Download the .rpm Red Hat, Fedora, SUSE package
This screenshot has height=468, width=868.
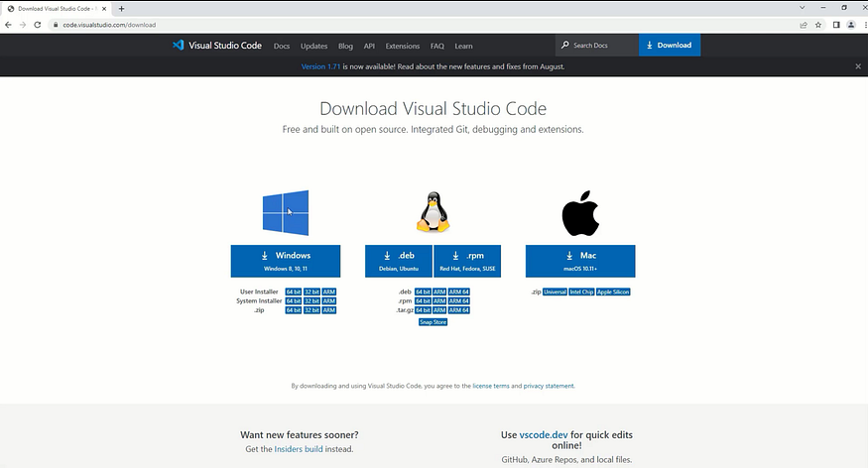(x=467, y=261)
